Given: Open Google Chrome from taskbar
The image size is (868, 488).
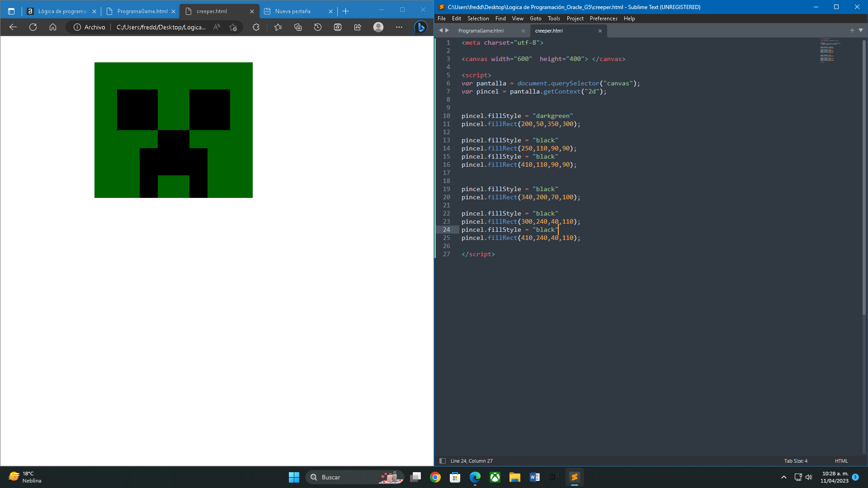Looking at the screenshot, I should 435,477.
